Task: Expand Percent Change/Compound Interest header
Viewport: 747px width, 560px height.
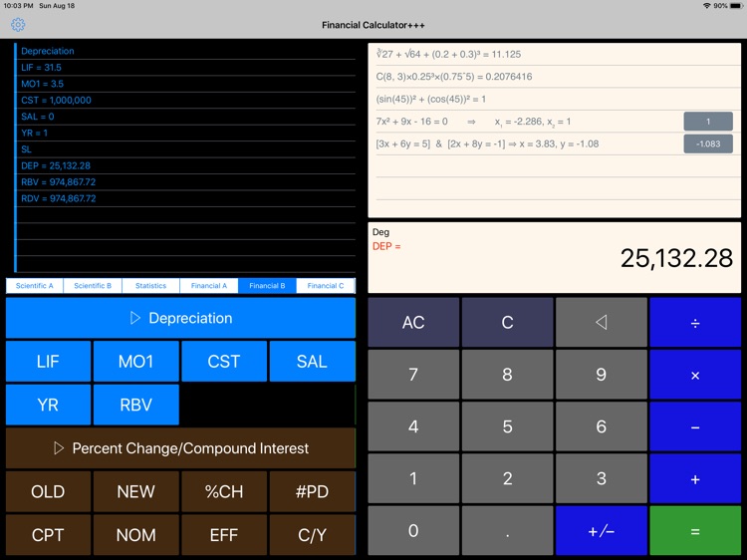Action: tap(180, 448)
